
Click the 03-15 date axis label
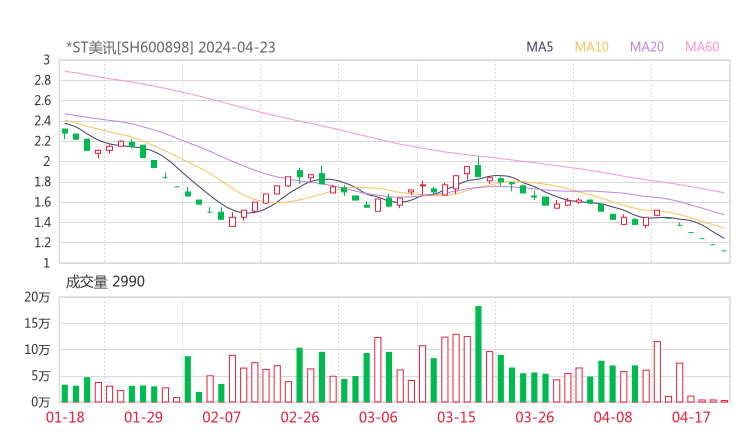point(456,417)
